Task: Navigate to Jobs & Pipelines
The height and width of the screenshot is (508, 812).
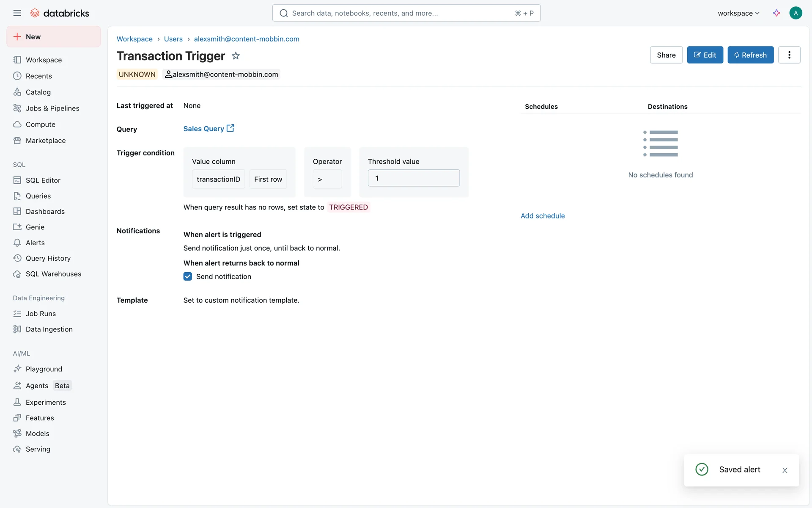Action: (x=52, y=108)
